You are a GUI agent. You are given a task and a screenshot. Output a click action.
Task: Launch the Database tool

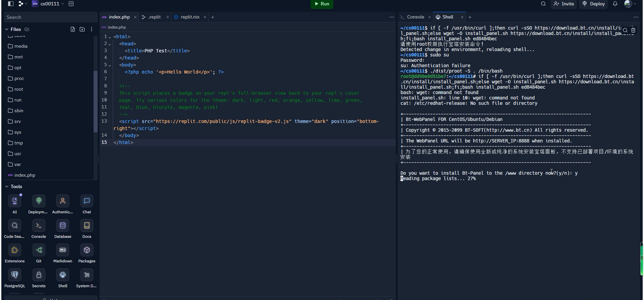point(63,226)
